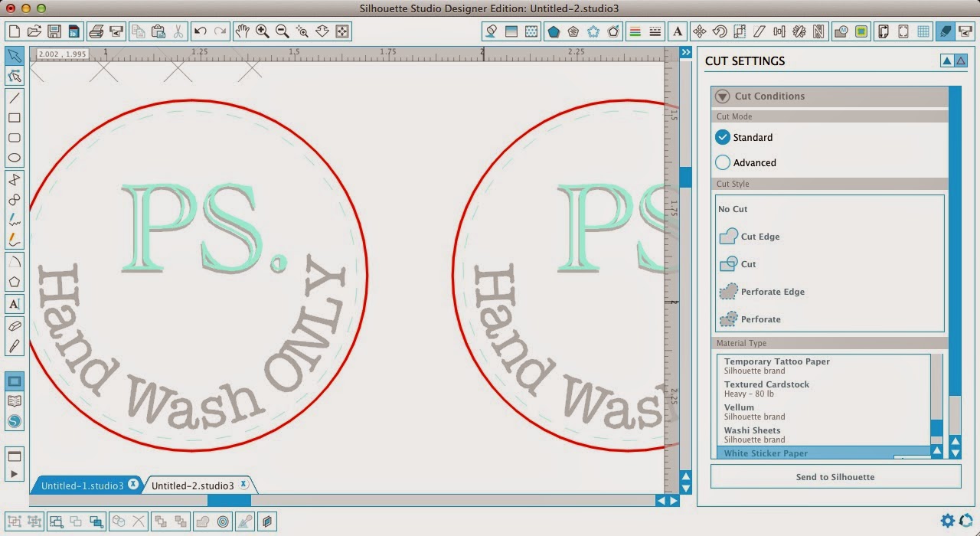Select White Sticker Paper as material type
Image resolution: width=980 pixels, height=536 pixels.
pyautogui.click(x=766, y=453)
